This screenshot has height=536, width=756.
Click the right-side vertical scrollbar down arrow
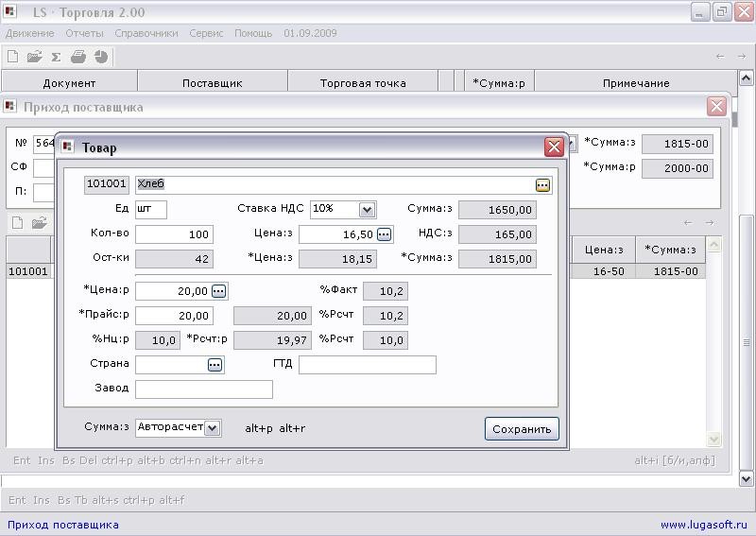click(x=746, y=479)
